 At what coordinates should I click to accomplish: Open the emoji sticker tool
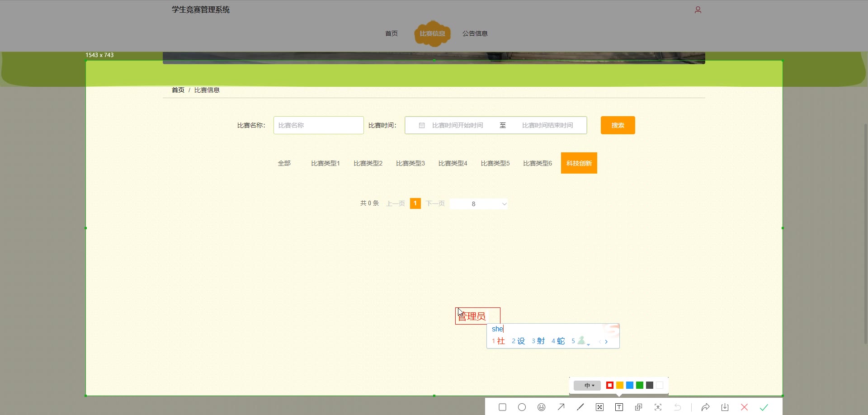click(541, 407)
